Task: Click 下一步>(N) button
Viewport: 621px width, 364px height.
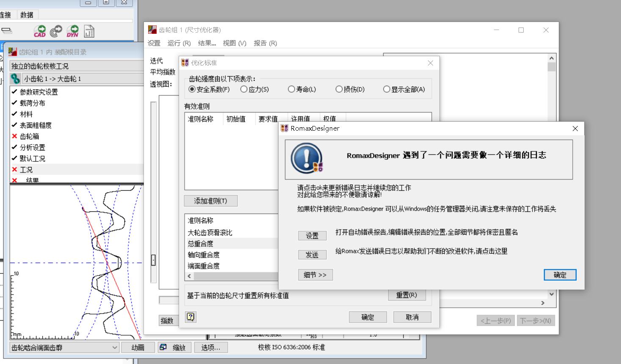Action: click(535, 320)
